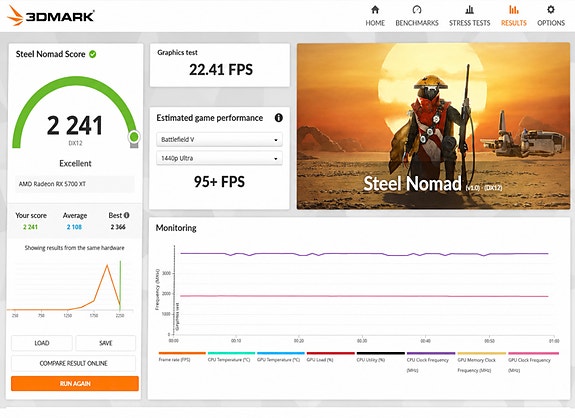Toggle CPU Clock Frequency legend swatch

click(x=431, y=353)
